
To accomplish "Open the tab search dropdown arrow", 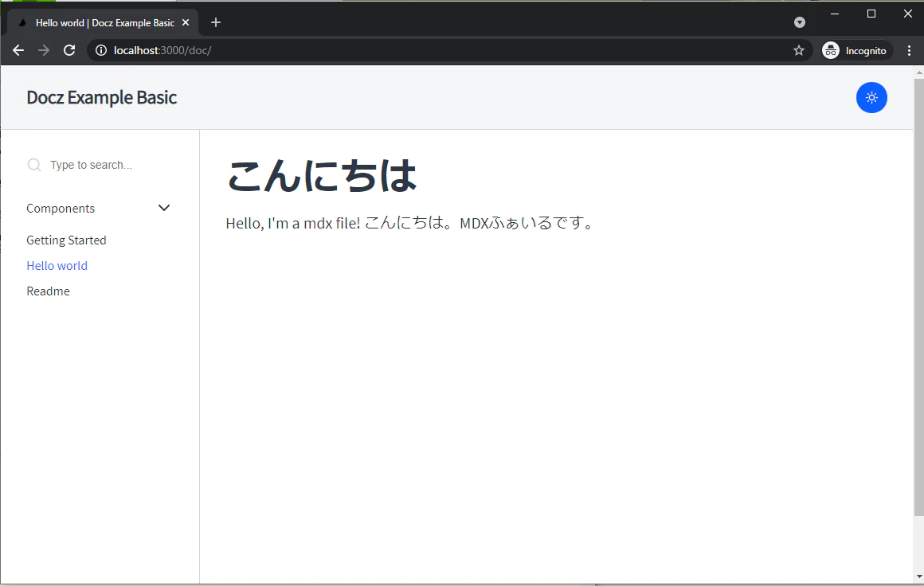I will click(800, 22).
